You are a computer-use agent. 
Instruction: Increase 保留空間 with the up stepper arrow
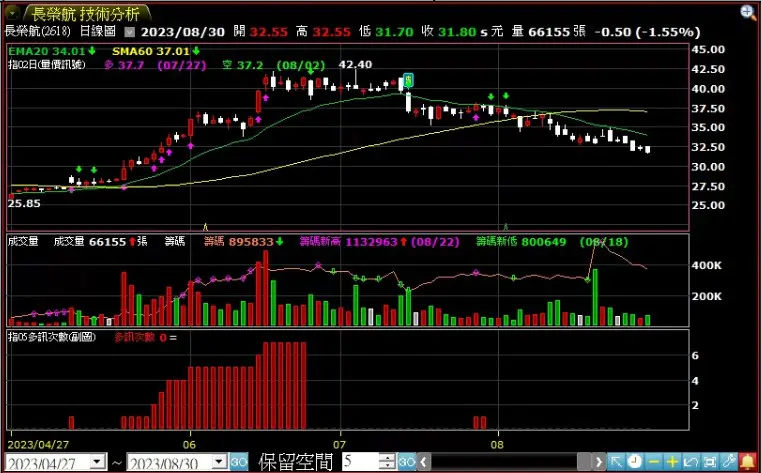tap(387, 457)
